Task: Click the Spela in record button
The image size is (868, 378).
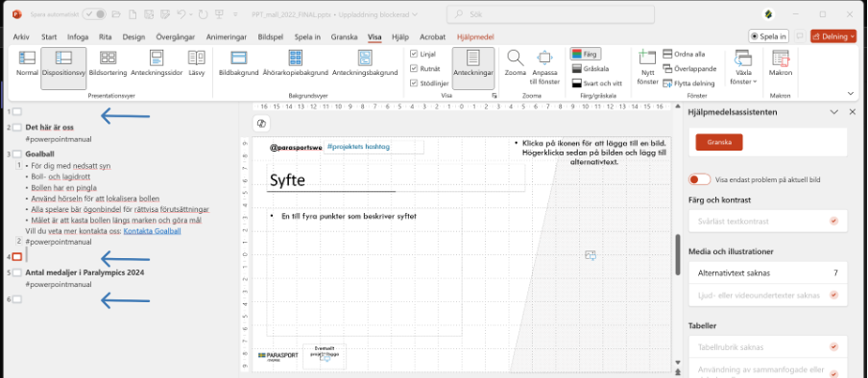Action: pyautogui.click(x=768, y=36)
